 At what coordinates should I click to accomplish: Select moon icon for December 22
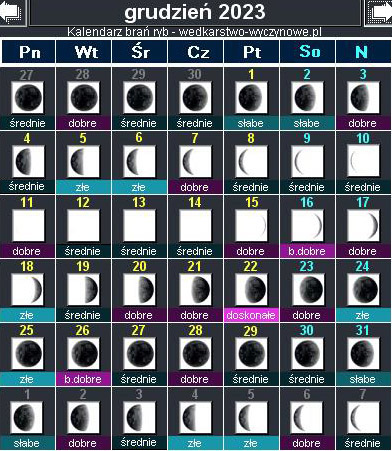pyautogui.click(x=251, y=290)
